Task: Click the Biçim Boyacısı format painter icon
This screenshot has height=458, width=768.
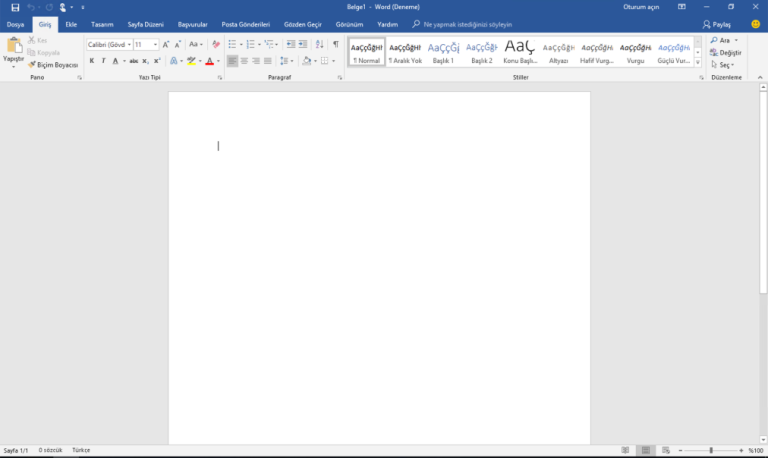Action: pos(32,65)
